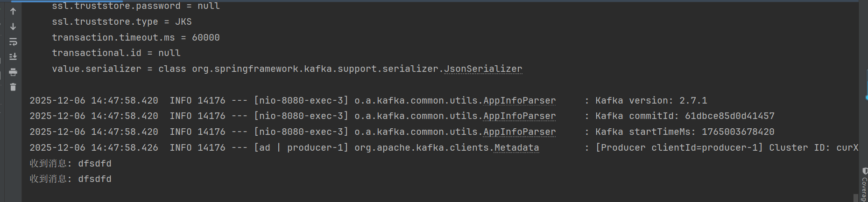Viewport: 868px width, 202px height.
Task: Click the Up the Stack Trace arrow
Action: 13,11
